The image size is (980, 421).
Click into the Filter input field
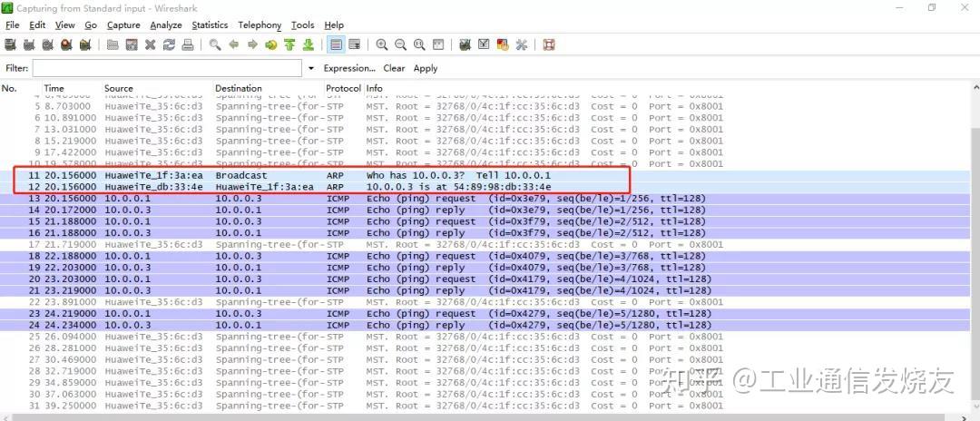(168, 68)
